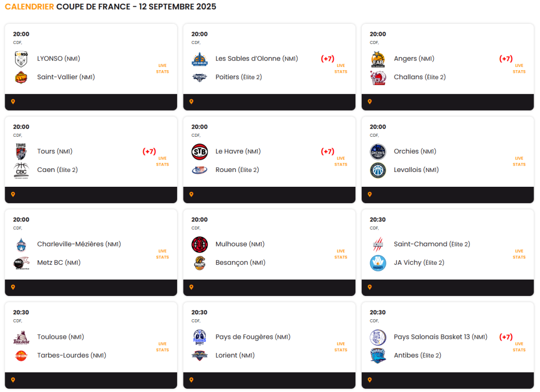Click the Angers EAB logo
This screenshot has width=540, height=392.
378,59
